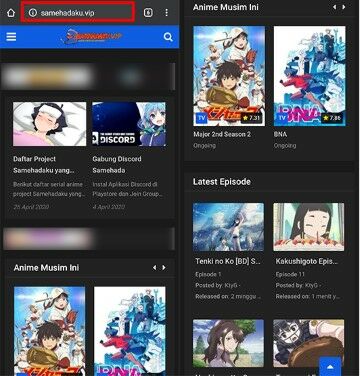The image size is (360, 376).
Task: Click the samehadaku.vip address bar
Action: tap(78, 13)
